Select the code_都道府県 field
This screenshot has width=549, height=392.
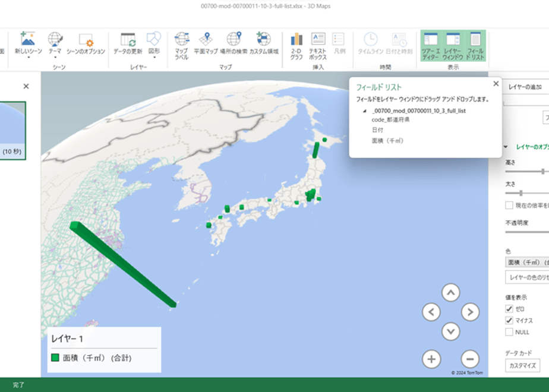click(x=390, y=120)
